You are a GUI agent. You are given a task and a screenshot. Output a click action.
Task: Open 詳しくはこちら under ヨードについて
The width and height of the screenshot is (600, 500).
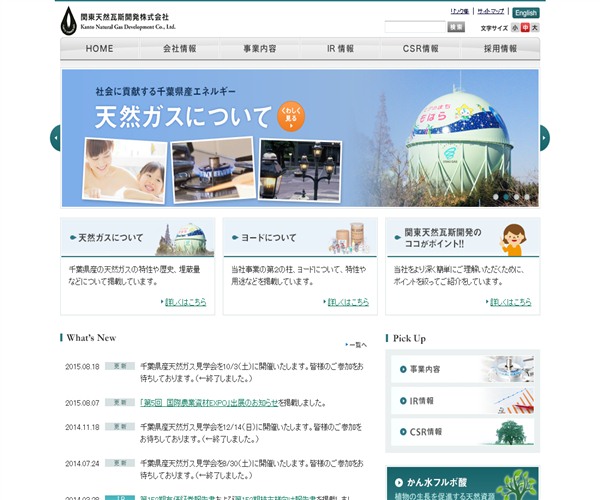coord(346,301)
